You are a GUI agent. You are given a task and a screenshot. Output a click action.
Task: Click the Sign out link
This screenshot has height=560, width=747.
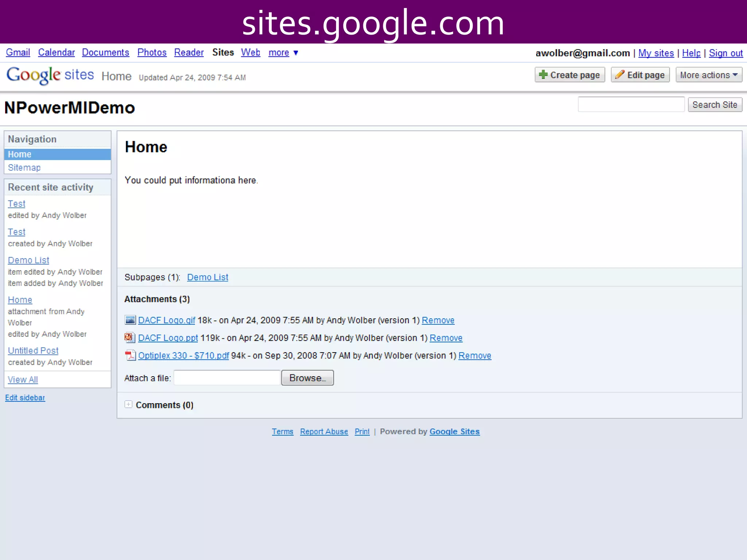pos(725,53)
